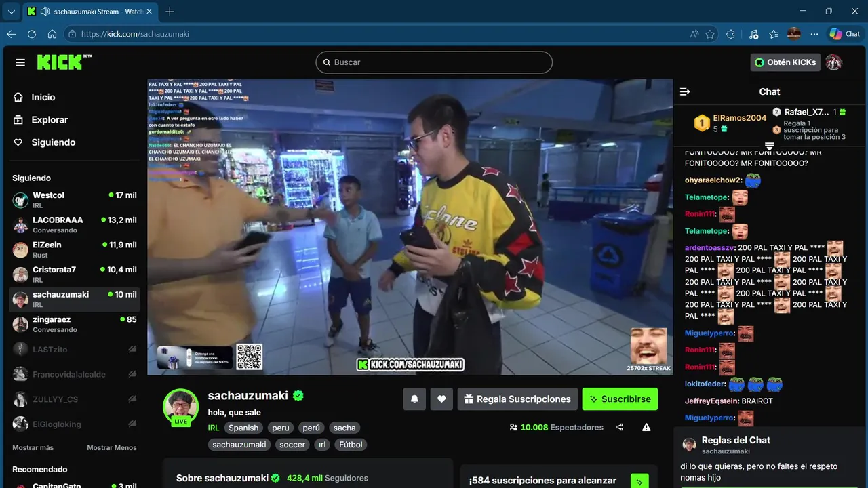
Task: Click chat username ardentoasszv
Action: pyautogui.click(x=711, y=247)
